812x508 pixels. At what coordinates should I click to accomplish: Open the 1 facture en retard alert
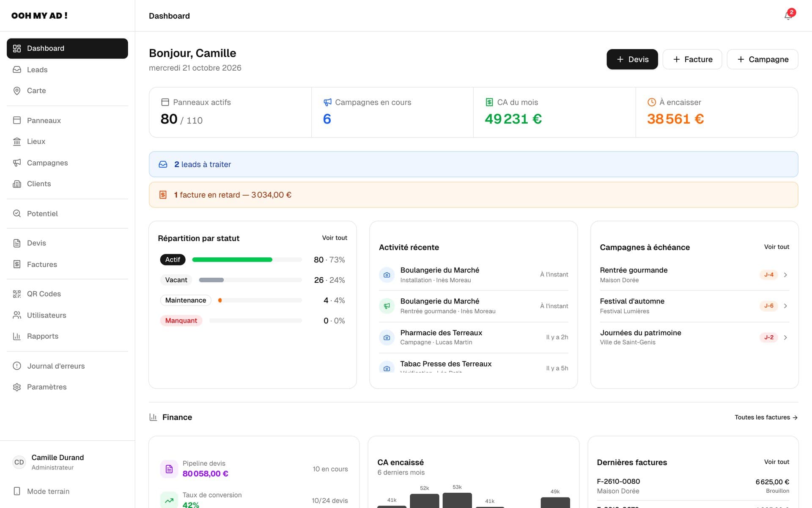click(473, 195)
